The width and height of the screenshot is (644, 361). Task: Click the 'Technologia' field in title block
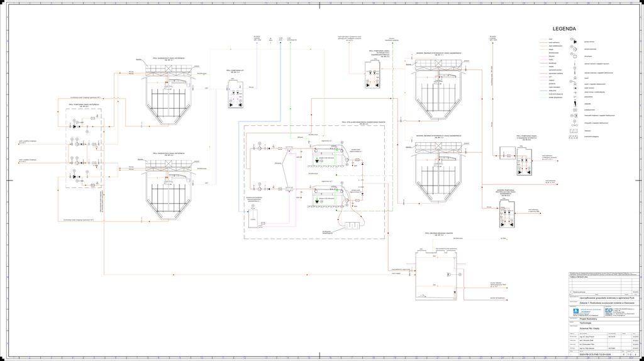(586, 323)
